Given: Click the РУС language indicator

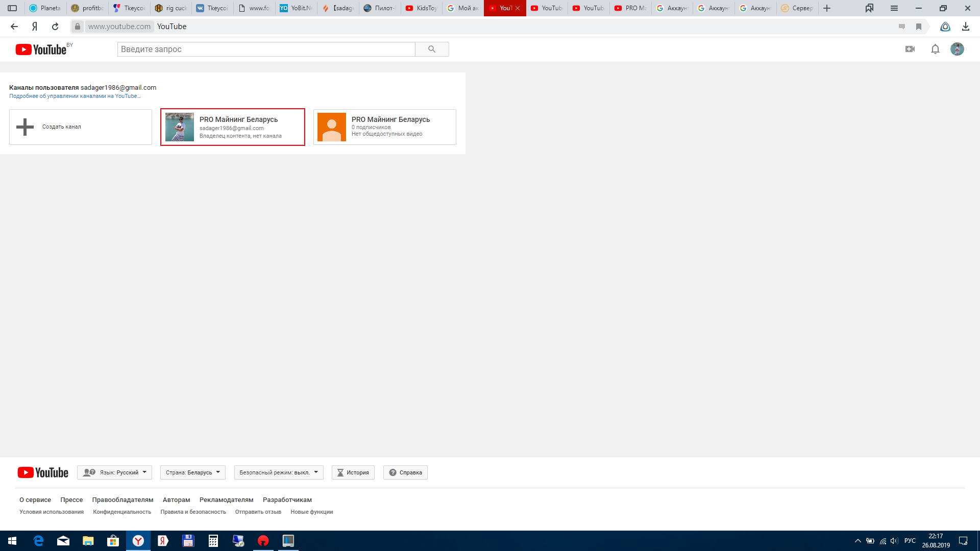Looking at the screenshot, I should pyautogui.click(x=910, y=541).
